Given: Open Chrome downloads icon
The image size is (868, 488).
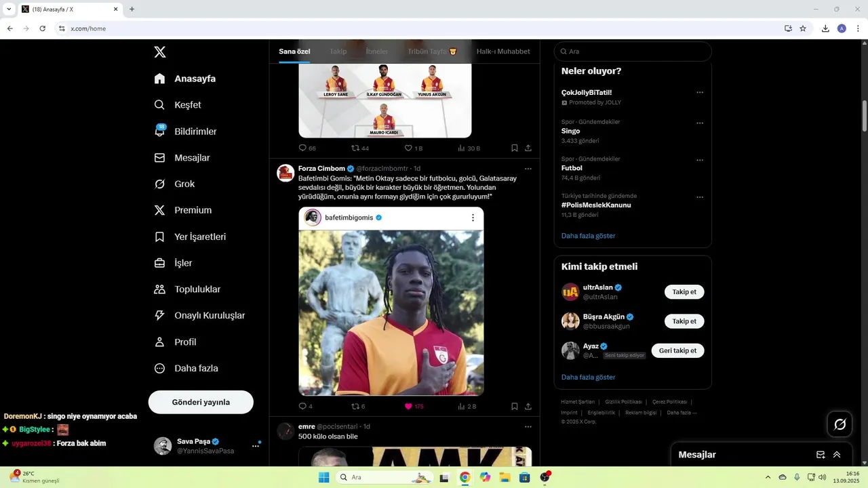Looking at the screenshot, I should (825, 28).
